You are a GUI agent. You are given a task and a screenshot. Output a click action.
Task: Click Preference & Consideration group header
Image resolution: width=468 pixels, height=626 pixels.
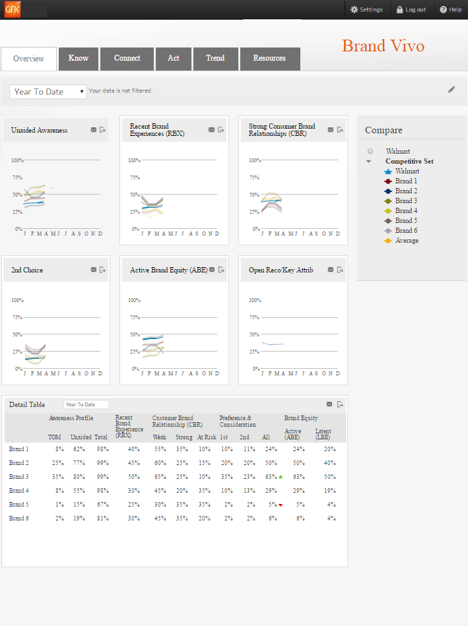point(238,421)
